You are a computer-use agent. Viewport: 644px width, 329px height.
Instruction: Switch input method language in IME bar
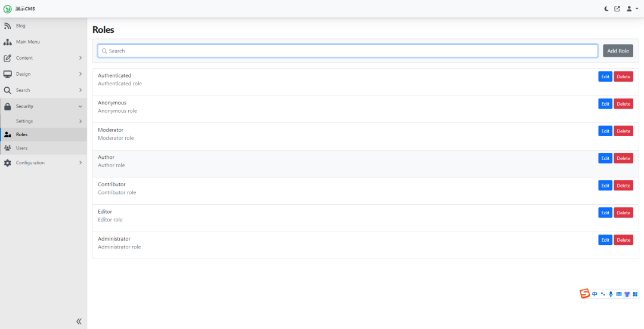point(595,294)
